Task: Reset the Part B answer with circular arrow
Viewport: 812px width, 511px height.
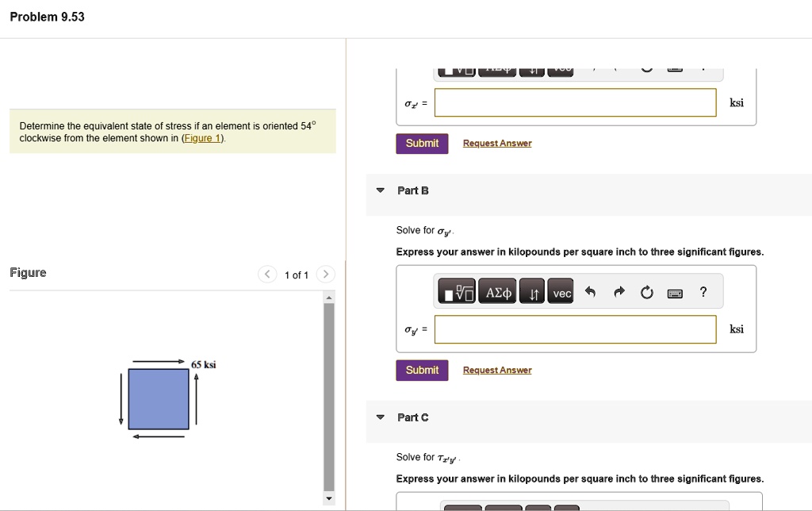Action: (646, 293)
